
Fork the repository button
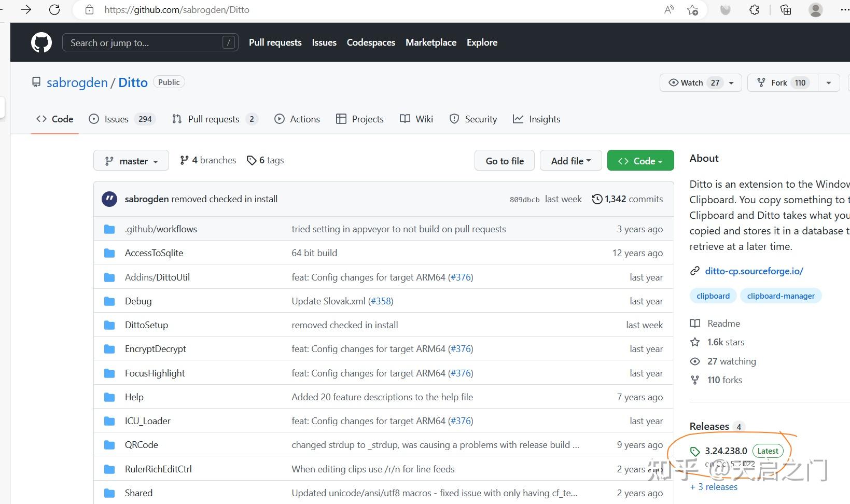783,82
